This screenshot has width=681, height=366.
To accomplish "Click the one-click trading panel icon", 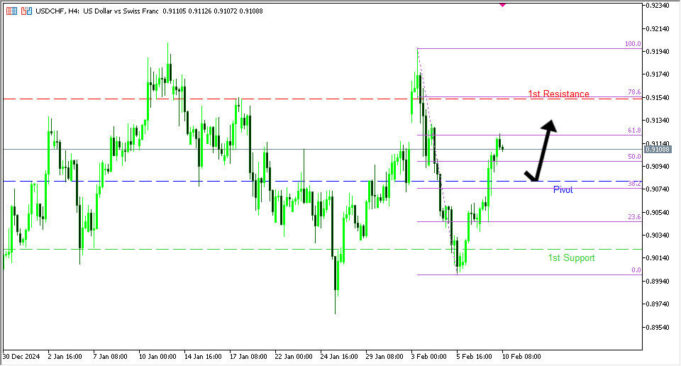I will [12, 11].
